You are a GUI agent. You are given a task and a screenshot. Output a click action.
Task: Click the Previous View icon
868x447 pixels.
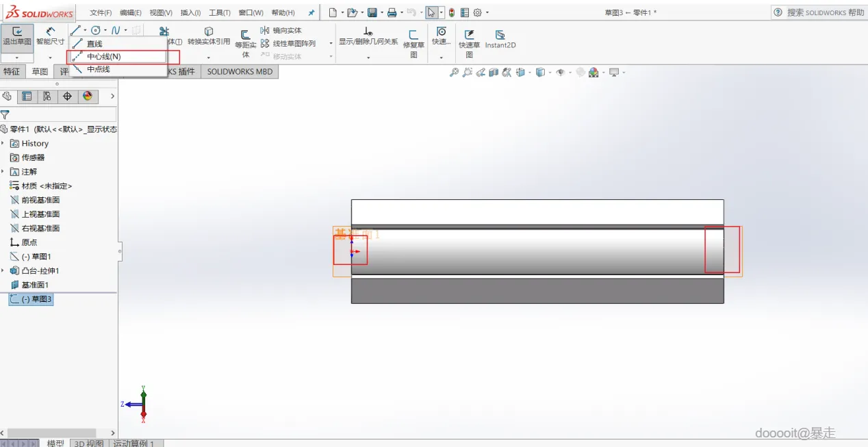[481, 73]
